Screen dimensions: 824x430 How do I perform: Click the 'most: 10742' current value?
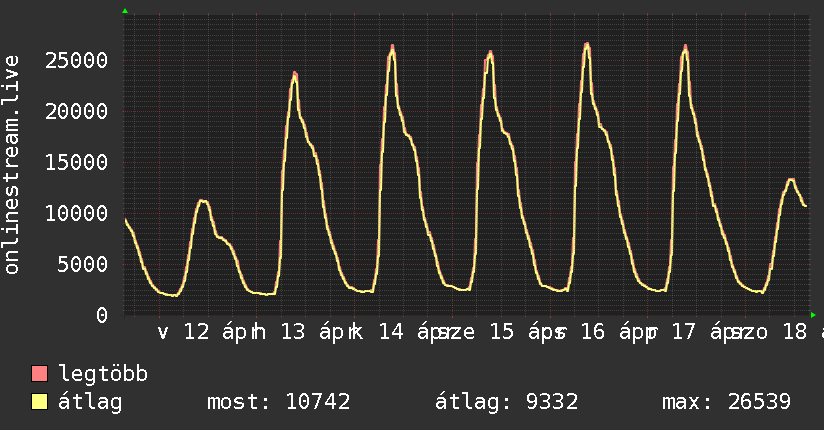point(278,403)
